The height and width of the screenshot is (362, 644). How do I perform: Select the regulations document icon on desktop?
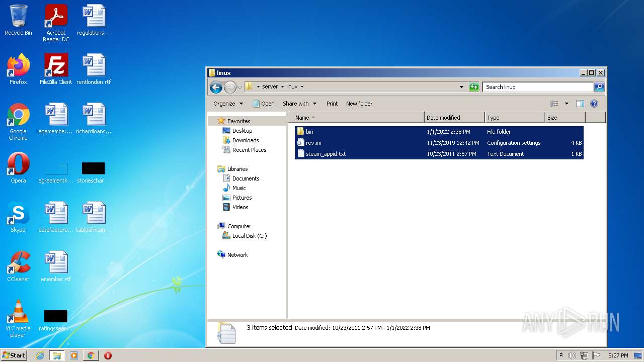94,20
